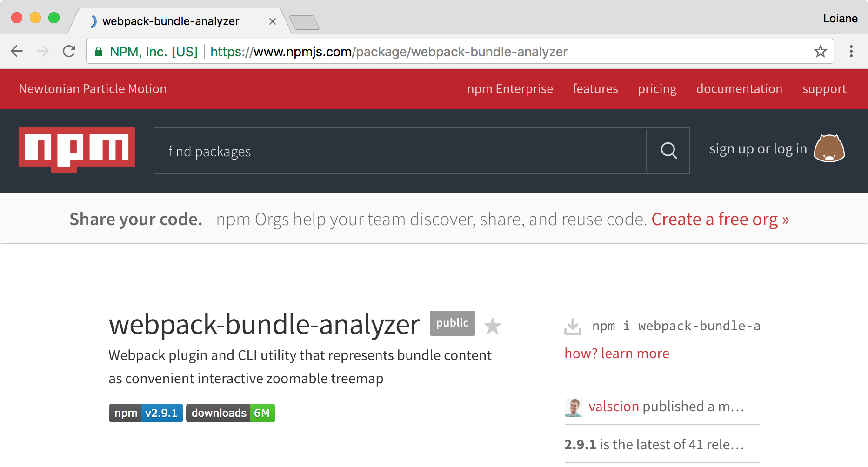The width and height of the screenshot is (868, 467).
Task: Click the browser back arrow
Action: pos(17,51)
